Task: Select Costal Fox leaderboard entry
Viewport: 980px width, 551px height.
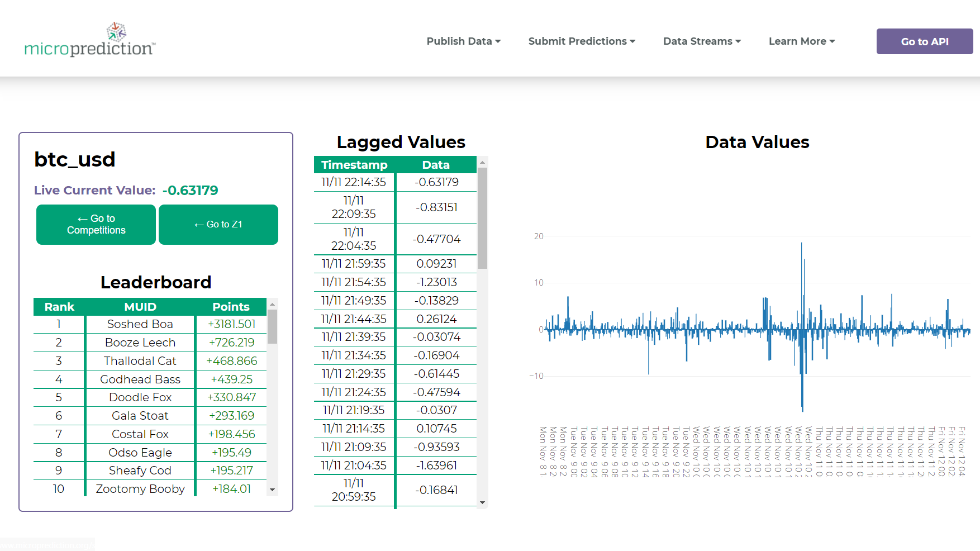Action: 140,434
